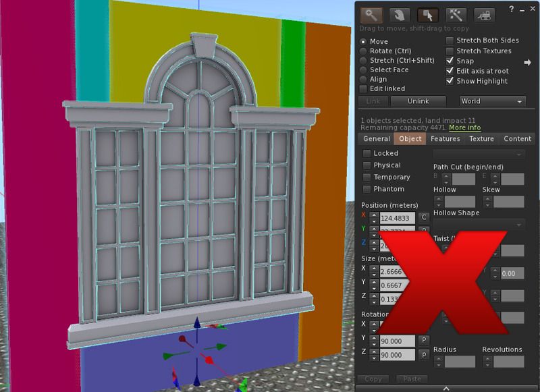Click the Radius value field
The width and height of the screenshot is (540, 392).
click(460, 362)
